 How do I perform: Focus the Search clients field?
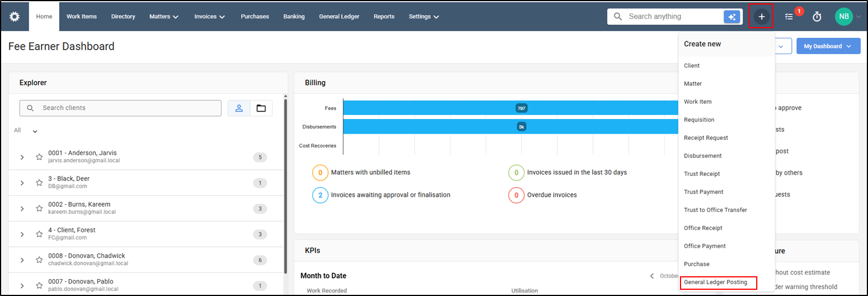pyautogui.click(x=120, y=108)
